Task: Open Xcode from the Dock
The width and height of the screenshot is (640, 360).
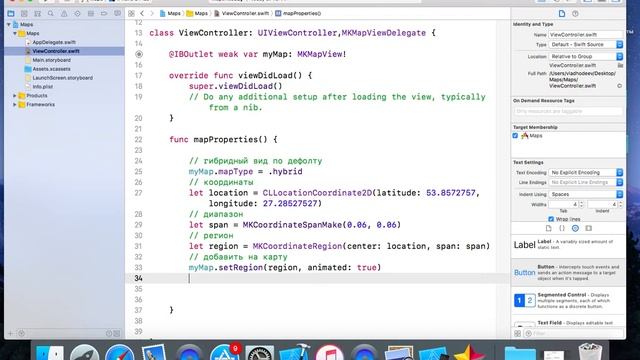Action: (x=295, y=353)
